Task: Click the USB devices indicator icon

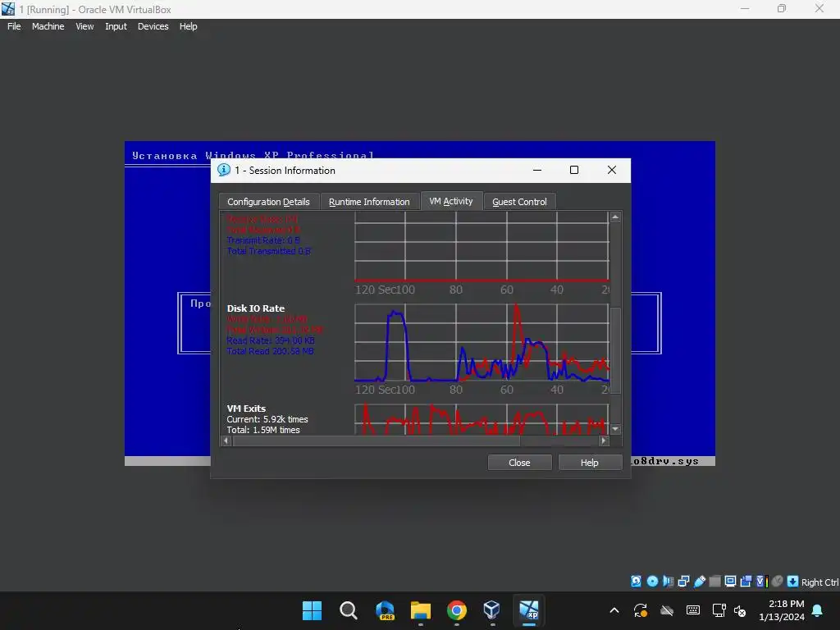Action: pyautogui.click(x=699, y=582)
